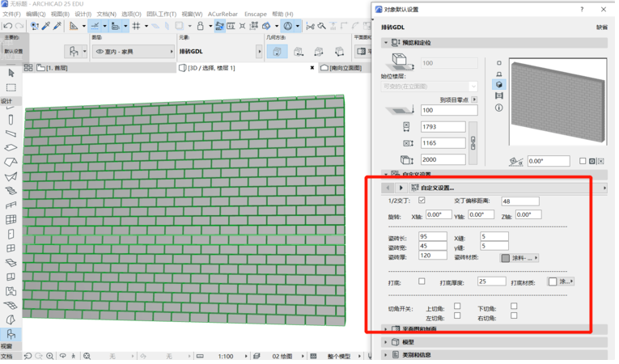The image size is (619, 364).
Task: Click the navigator grid icon beside tabs
Action: pos(28,68)
